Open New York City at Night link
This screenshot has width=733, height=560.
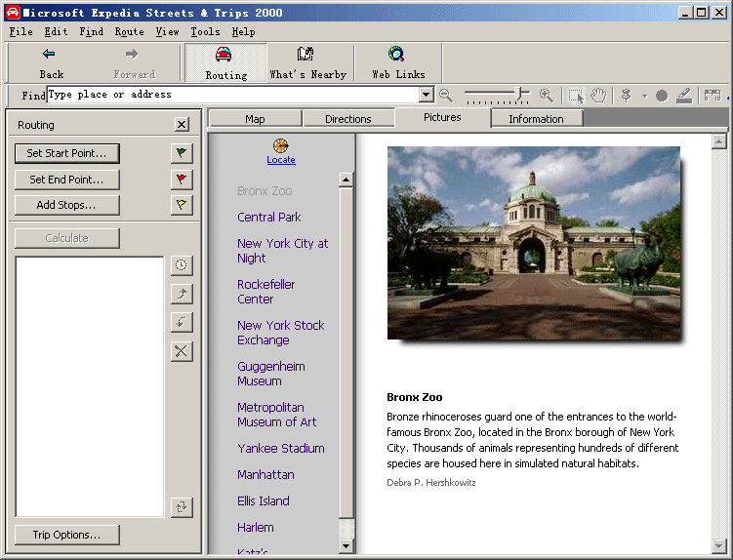(283, 251)
